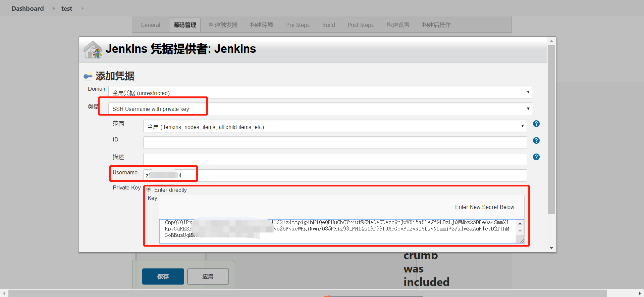This screenshot has width=644, height=297.
Task: Open the test breadcrumb link
Action: point(67,8)
